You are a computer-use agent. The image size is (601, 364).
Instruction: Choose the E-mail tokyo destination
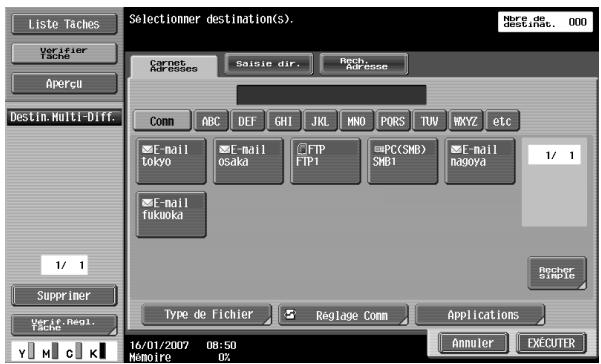click(171, 161)
